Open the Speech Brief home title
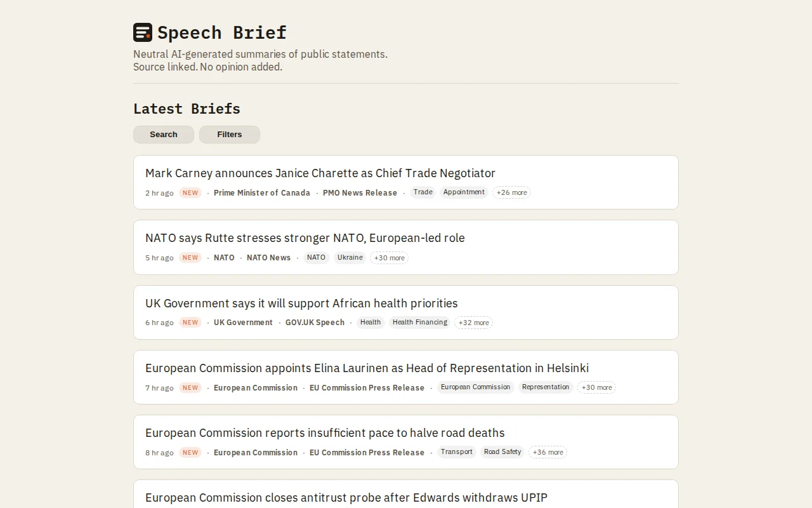Screen dimensions: 812x508 [x=222, y=32]
